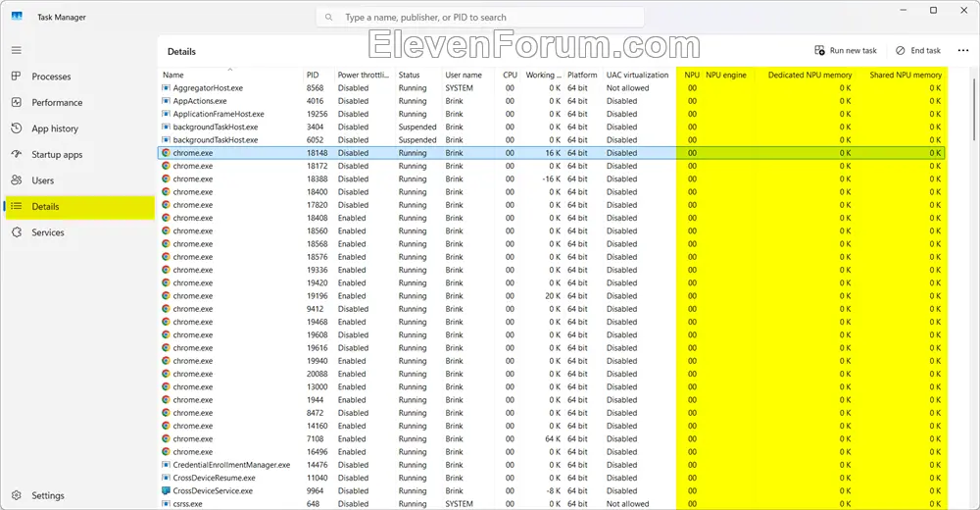Click working set value 20 K
This screenshot has height=510, width=980.
[553, 296]
